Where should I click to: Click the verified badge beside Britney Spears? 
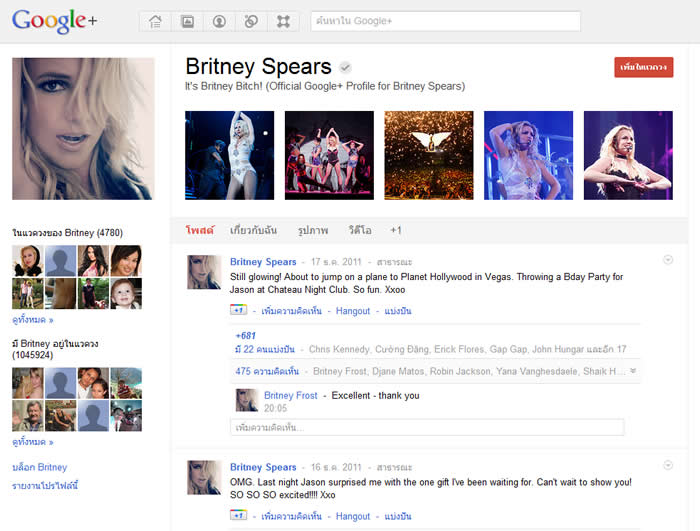pos(345,67)
